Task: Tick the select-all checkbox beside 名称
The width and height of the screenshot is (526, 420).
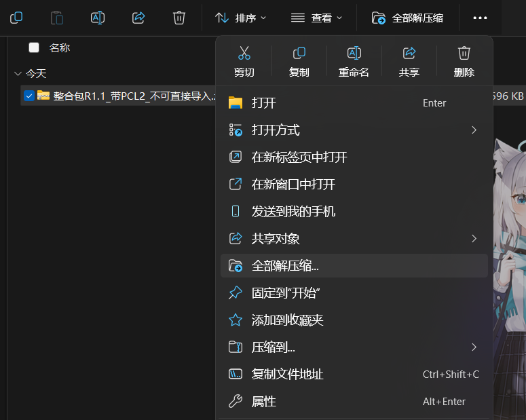Action: click(34, 47)
